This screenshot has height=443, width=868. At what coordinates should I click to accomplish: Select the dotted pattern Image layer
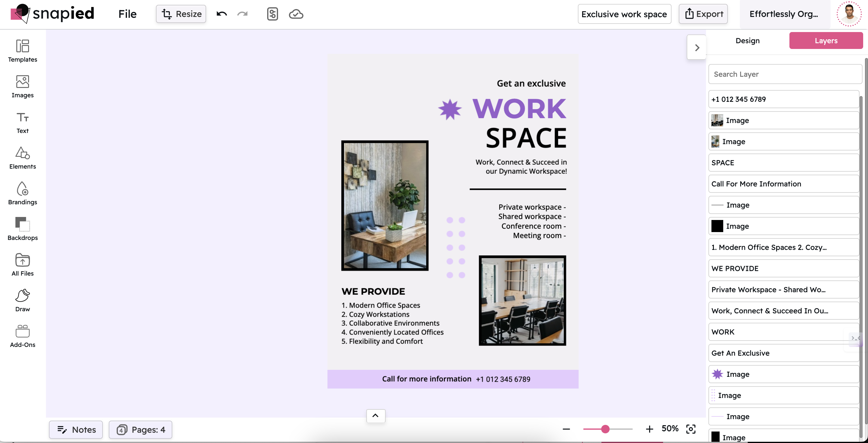point(784,396)
